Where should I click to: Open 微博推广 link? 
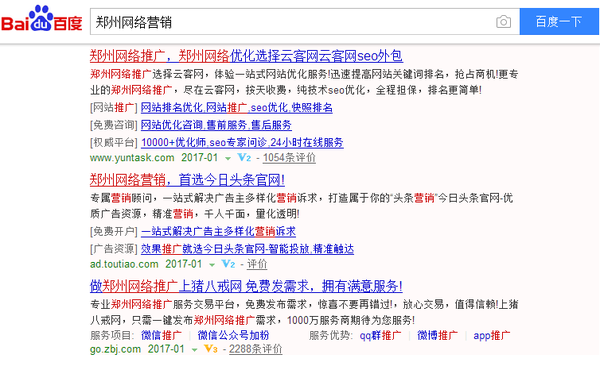[x=437, y=336]
